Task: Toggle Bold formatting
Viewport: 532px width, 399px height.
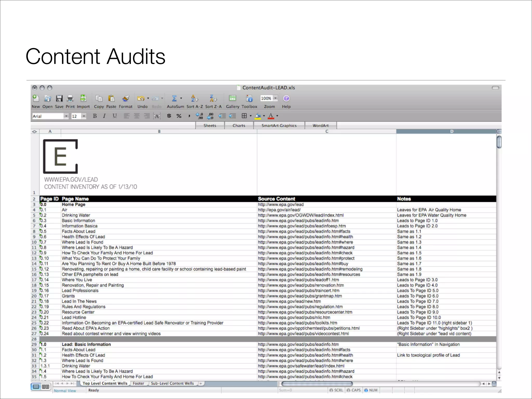Action: click(95, 116)
